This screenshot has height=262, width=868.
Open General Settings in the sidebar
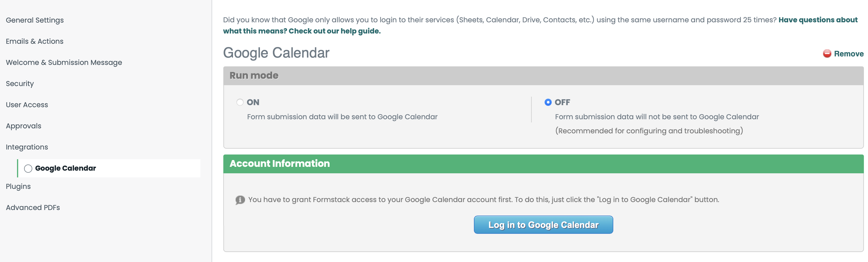(x=35, y=20)
